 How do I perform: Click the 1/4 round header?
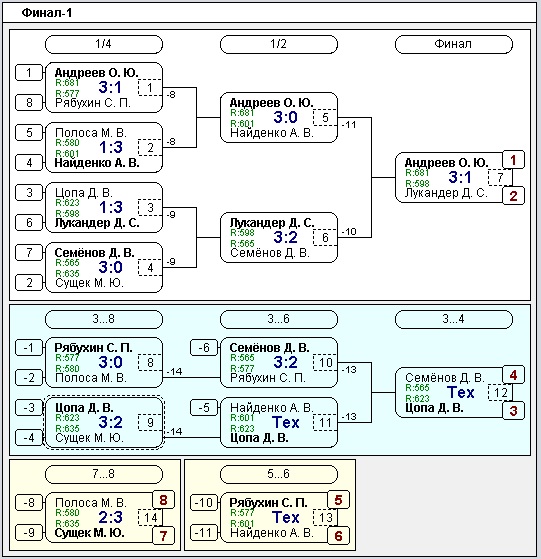pyautogui.click(x=104, y=44)
